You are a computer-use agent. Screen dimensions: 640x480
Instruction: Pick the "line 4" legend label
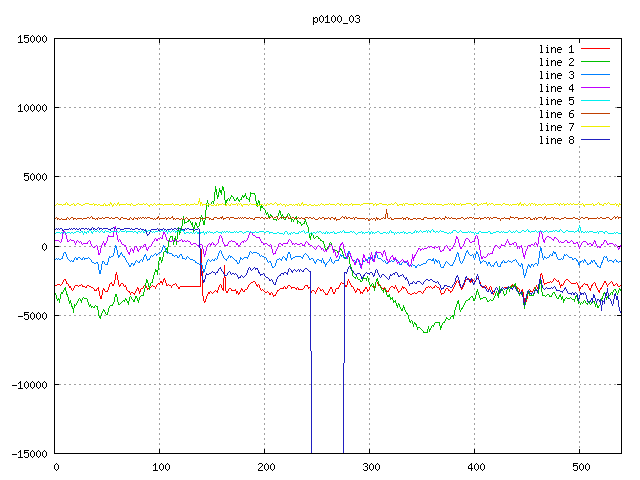click(556, 88)
